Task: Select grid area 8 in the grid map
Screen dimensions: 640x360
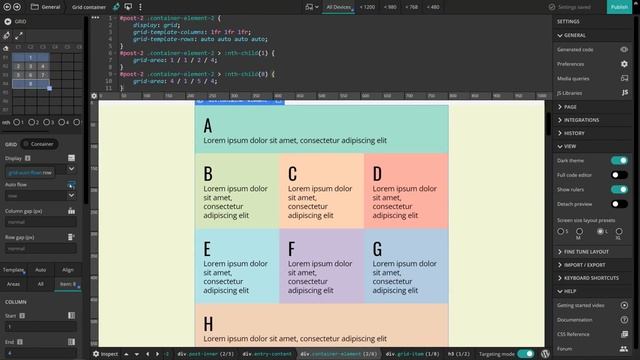Action: 31,84
